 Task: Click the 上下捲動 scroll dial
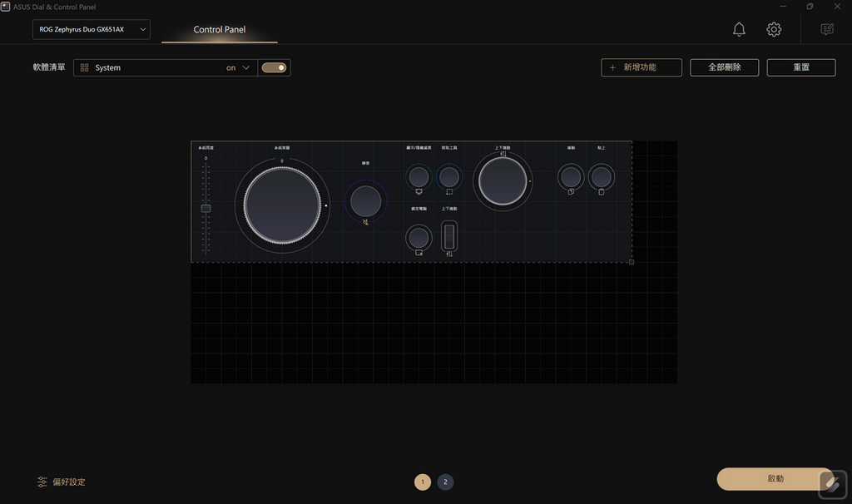point(503,180)
